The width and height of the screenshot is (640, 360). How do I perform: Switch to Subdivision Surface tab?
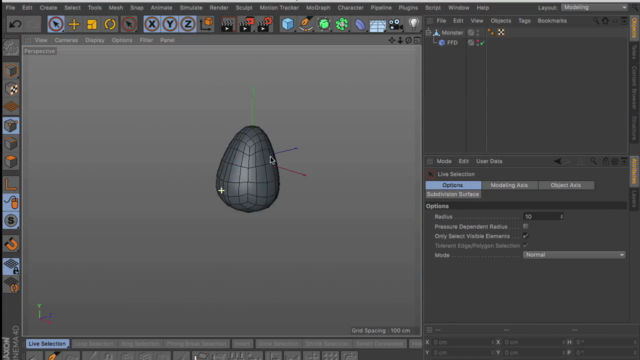coord(453,194)
